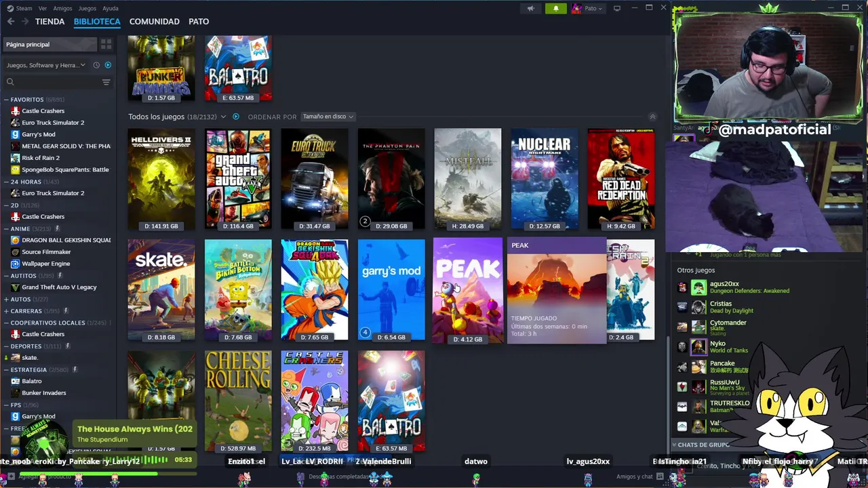
Task: Expand the CARRERAS category
Action: (6, 310)
